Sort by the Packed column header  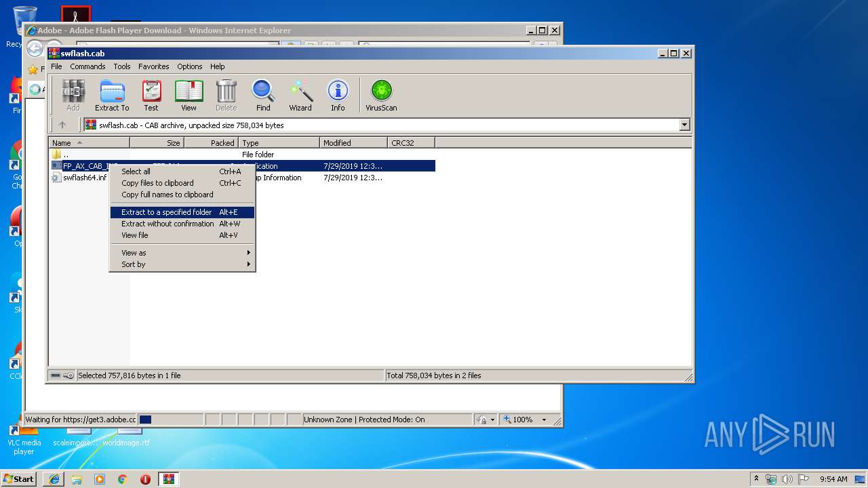coord(211,143)
